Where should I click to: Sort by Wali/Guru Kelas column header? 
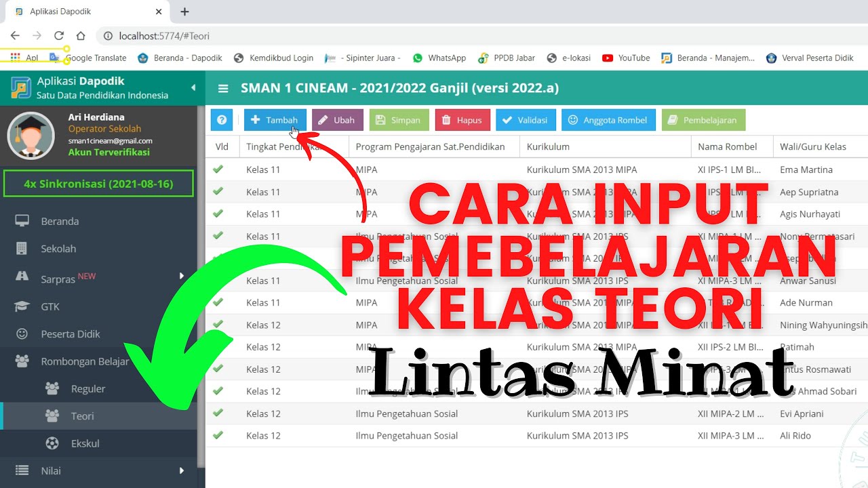(x=821, y=146)
